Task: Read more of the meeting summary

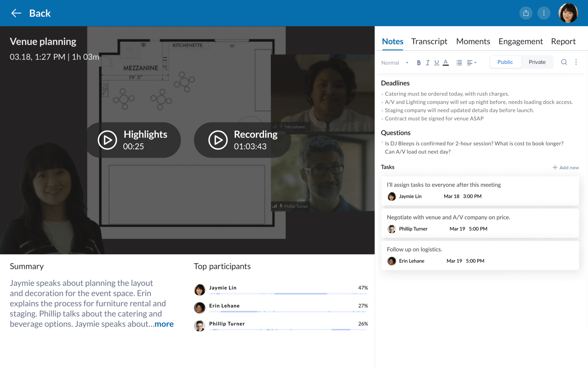Action: [164, 323]
